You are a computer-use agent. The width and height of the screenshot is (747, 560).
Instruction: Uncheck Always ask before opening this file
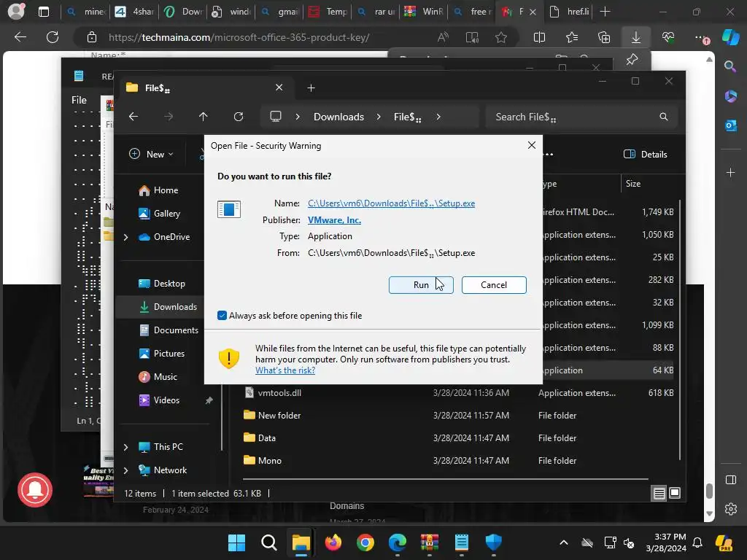(222, 315)
